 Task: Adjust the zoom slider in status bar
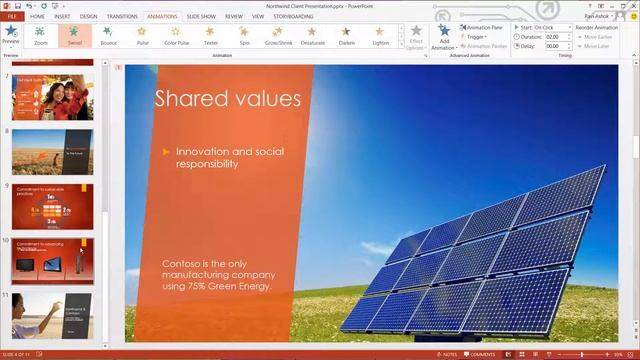582,355
